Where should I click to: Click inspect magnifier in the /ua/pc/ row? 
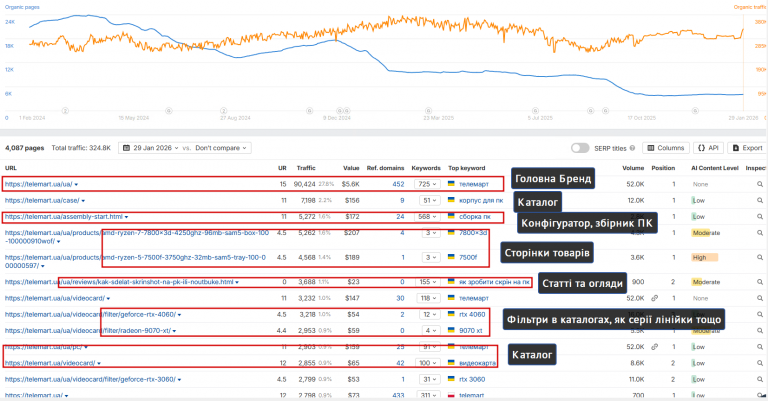[760, 347]
